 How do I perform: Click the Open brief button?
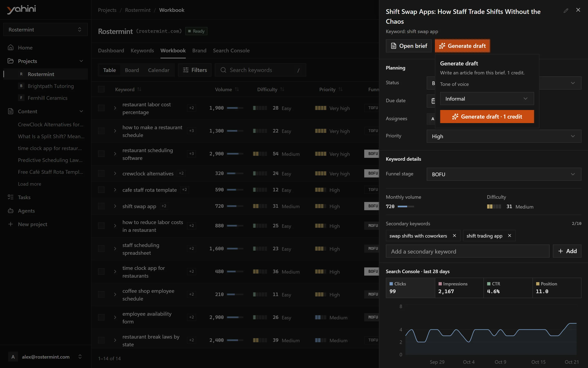pos(409,46)
